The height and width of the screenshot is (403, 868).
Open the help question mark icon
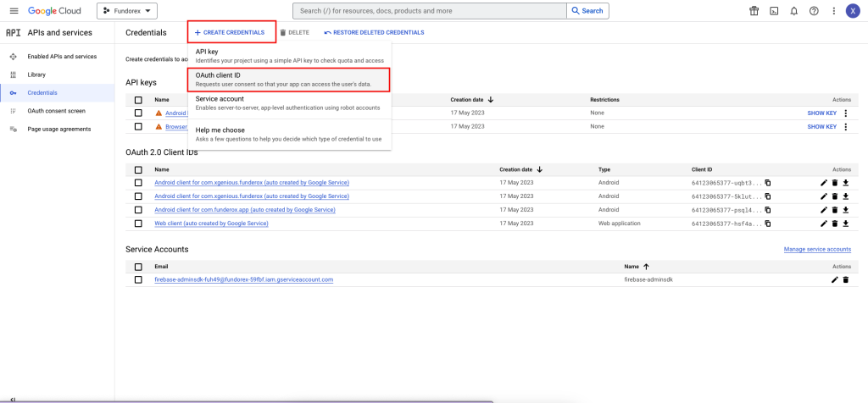814,11
